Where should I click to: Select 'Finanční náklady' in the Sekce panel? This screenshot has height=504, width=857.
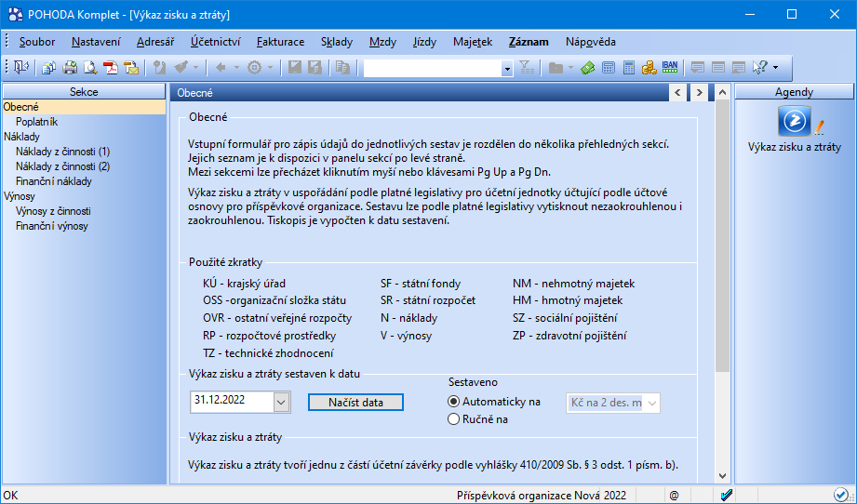(x=52, y=181)
